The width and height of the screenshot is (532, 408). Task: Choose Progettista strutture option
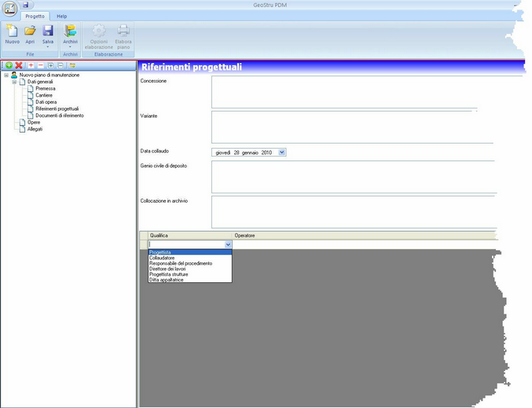190,274
